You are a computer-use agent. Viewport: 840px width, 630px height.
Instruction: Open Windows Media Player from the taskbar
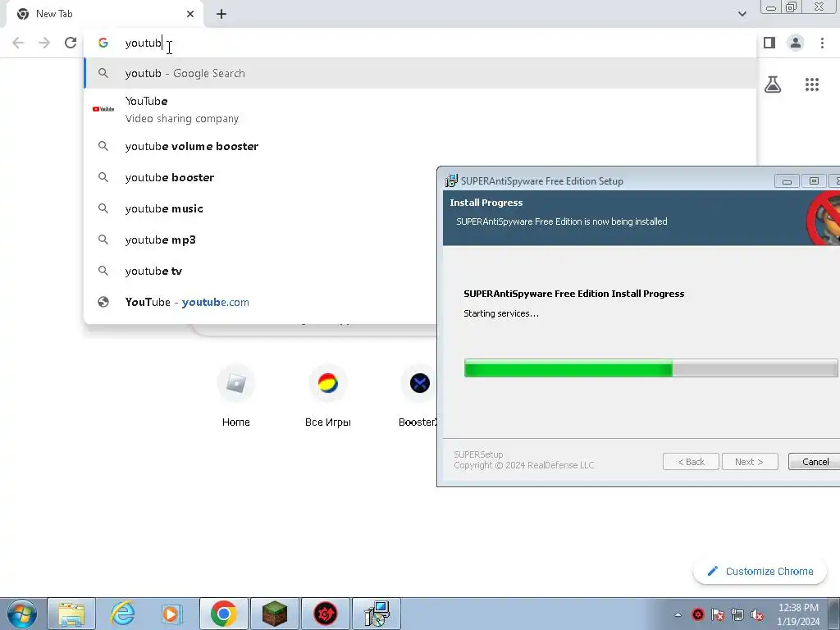[171, 614]
